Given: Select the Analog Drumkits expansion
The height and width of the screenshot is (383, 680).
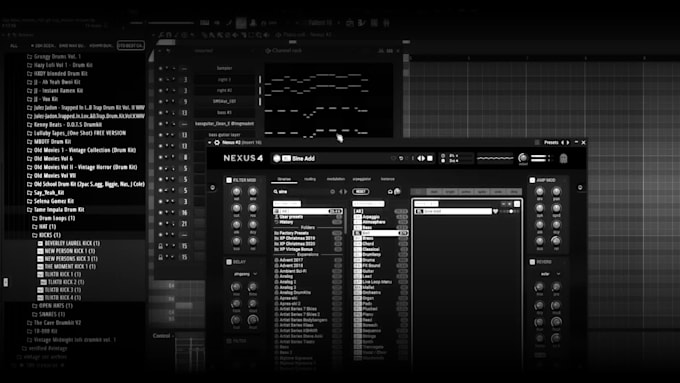Looking at the screenshot, I should pos(309,292).
